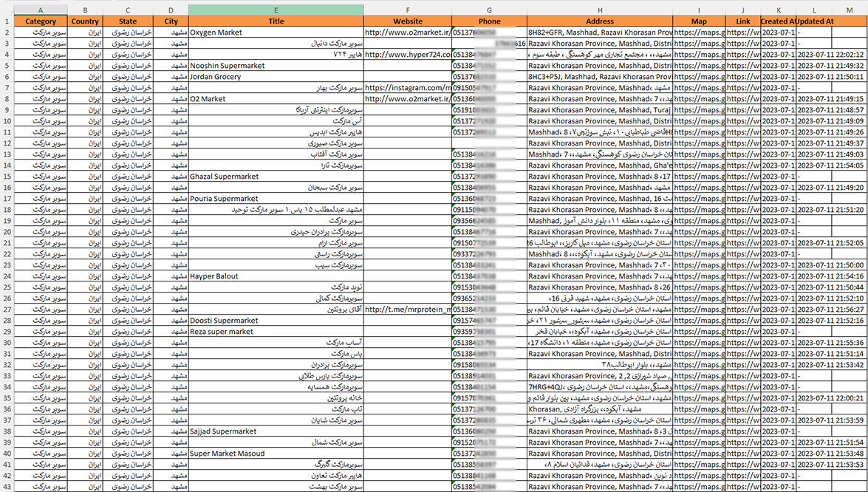Screen dimensions: 868x492
Task: Select column F header
Action: [x=408, y=10]
